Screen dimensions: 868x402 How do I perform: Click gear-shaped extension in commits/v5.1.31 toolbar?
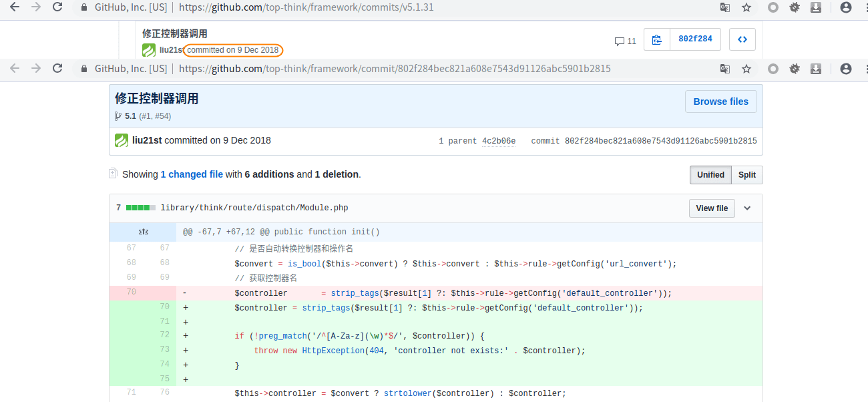pyautogui.click(x=795, y=8)
